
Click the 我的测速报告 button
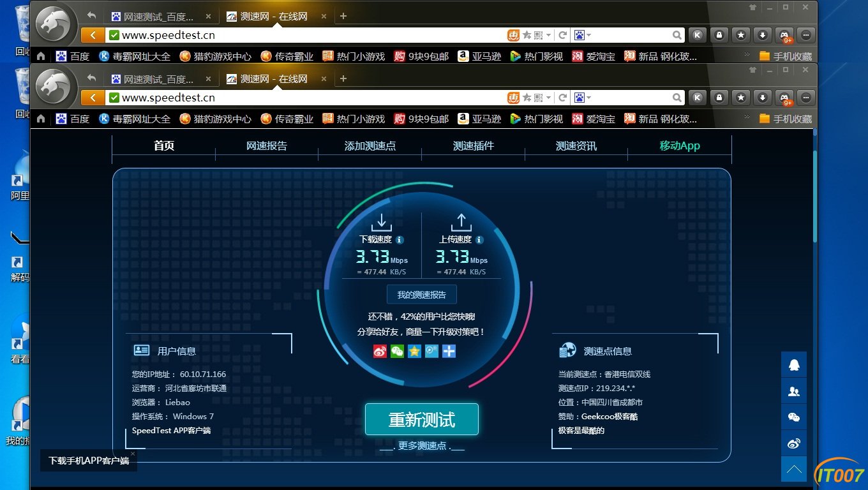coord(422,295)
